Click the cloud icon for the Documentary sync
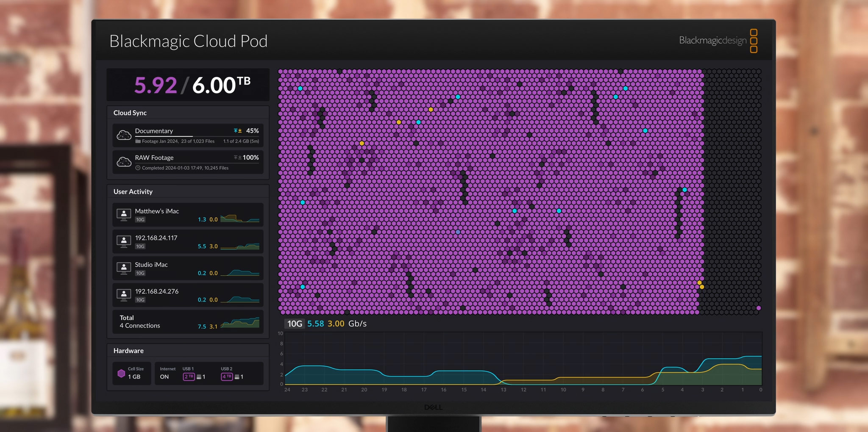 [x=124, y=136]
